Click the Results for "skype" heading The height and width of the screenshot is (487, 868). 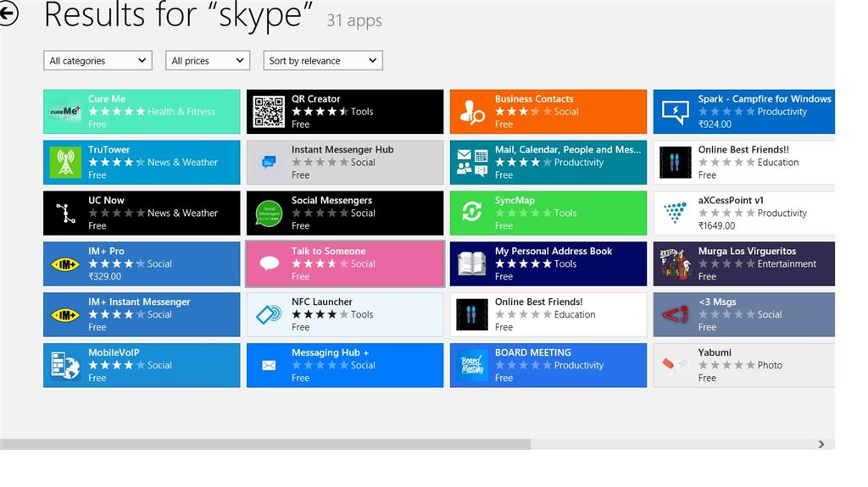(x=178, y=15)
